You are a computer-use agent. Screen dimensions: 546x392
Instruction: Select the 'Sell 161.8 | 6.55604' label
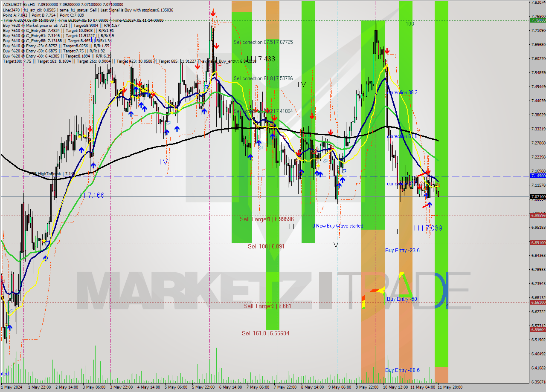(x=265, y=333)
